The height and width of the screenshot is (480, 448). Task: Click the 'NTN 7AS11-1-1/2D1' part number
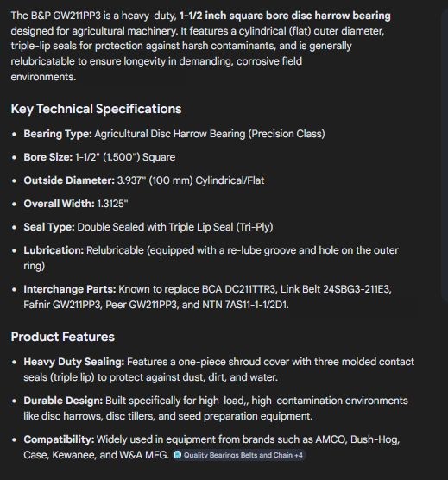tap(245, 305)
